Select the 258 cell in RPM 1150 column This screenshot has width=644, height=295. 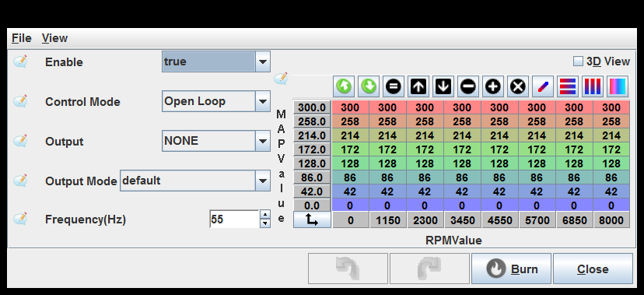tap(387, 121)
